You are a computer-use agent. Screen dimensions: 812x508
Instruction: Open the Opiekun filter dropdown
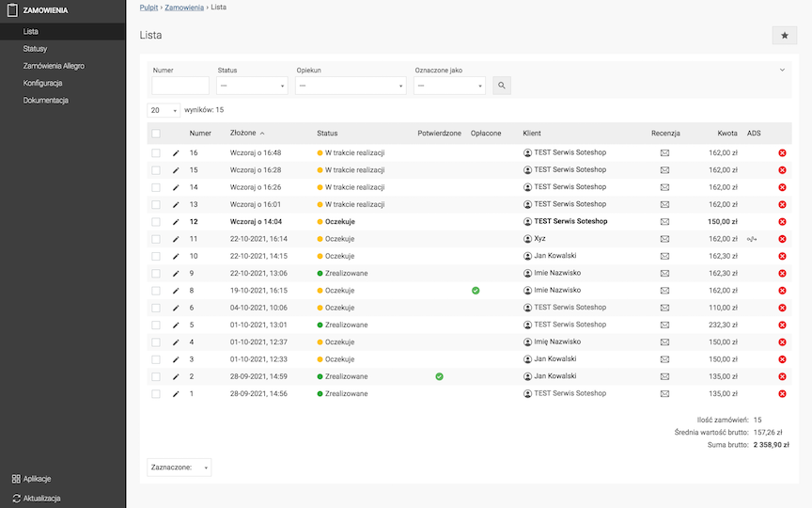351,86
